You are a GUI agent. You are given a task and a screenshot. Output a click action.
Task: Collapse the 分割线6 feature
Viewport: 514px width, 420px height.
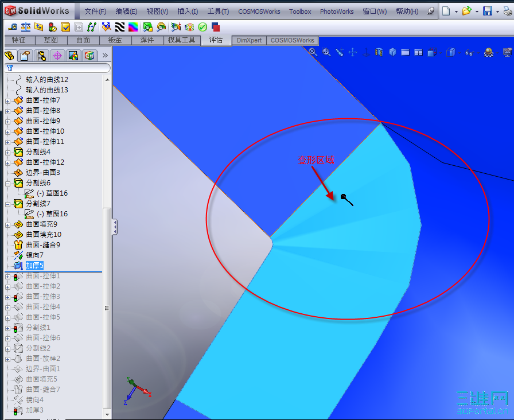pos(8,184)
